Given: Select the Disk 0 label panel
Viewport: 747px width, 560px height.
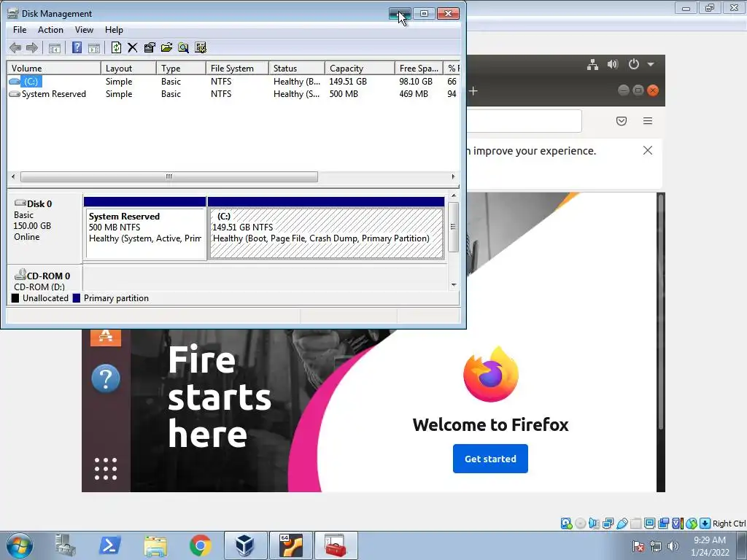Looking at the screenshot, I should [x=44, y=227].
